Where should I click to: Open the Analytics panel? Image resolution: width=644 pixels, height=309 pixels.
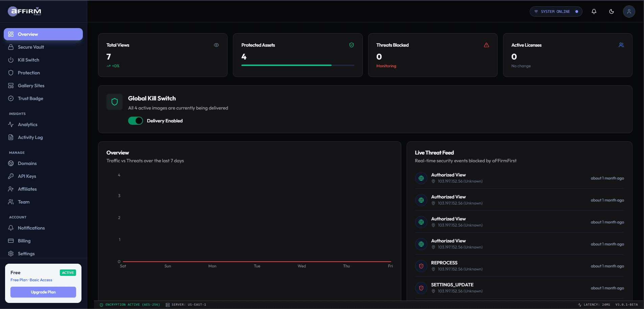[x=28, y=124]
